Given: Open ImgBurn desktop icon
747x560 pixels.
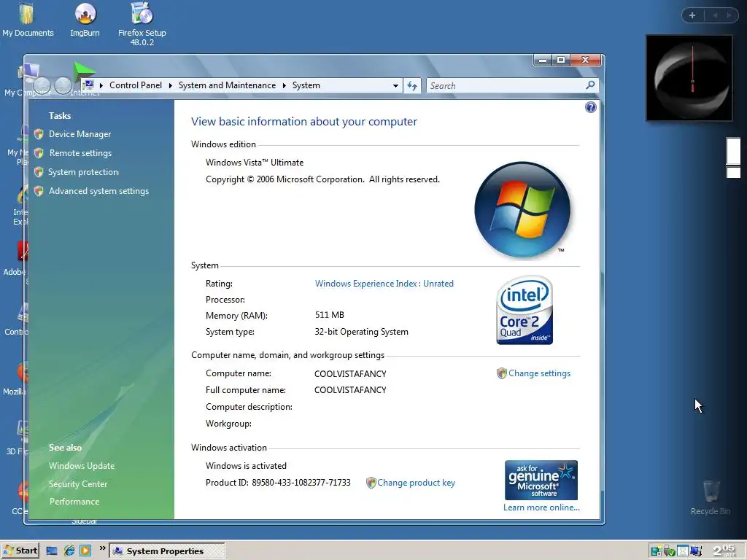Looking at the screenshot, I should pos(85,20).
